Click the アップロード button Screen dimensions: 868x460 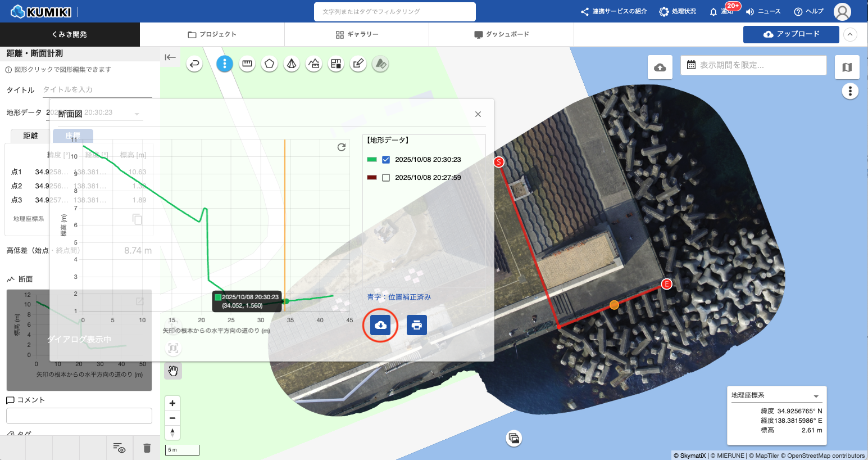coord(790,34)
